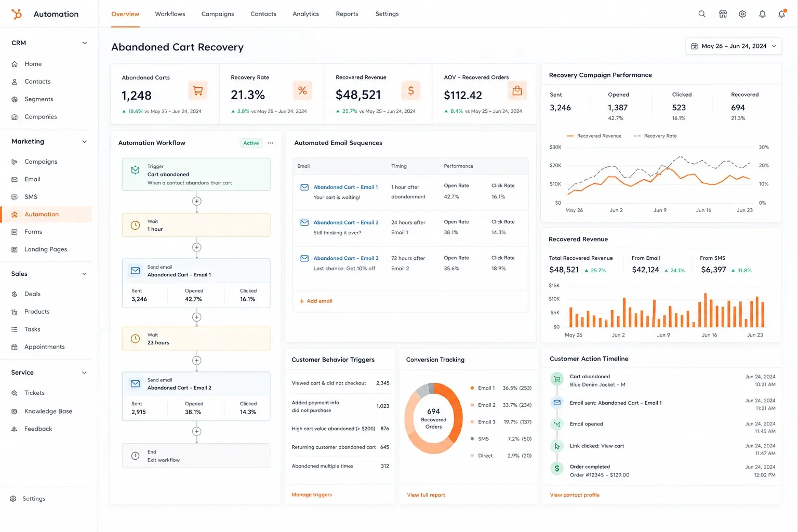Image resolution: width=798 pixels, height=532 pixels.
Task: Open Landing Pages in the sidebar
Action: 46,249
